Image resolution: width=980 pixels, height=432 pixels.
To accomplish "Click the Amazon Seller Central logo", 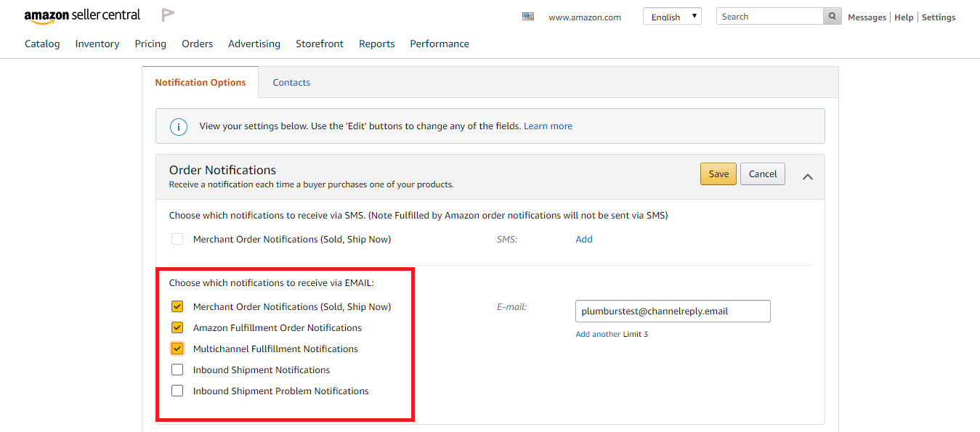I will pos(82,15).
